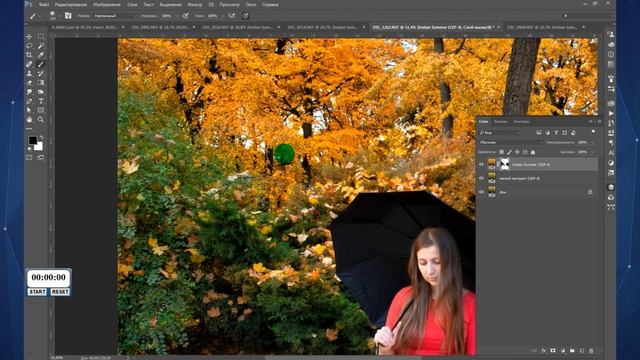Toggle lock image pixels brush icon
The height and width of the screenshot is (360, 640).
(x=509, y=152)
